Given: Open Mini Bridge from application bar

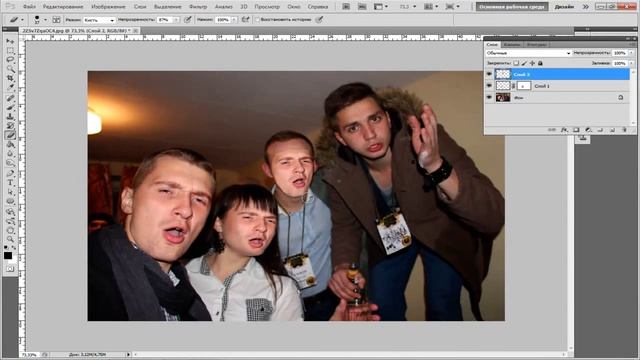Looking at the screenshot, I should point(362,7).
